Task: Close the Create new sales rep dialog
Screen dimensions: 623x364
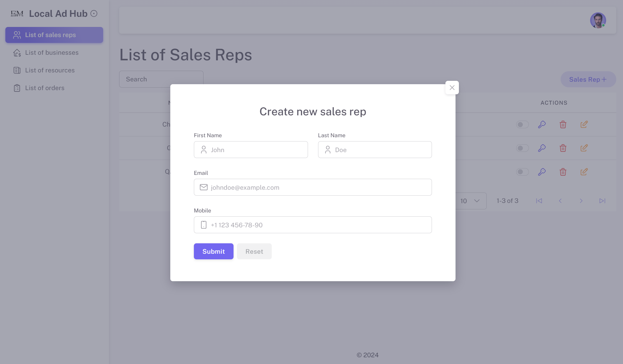Action: click(452, 88)
